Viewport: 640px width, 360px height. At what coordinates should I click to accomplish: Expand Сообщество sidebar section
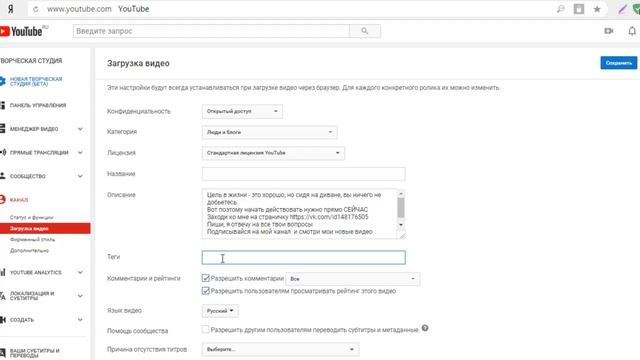pos(80,176)
